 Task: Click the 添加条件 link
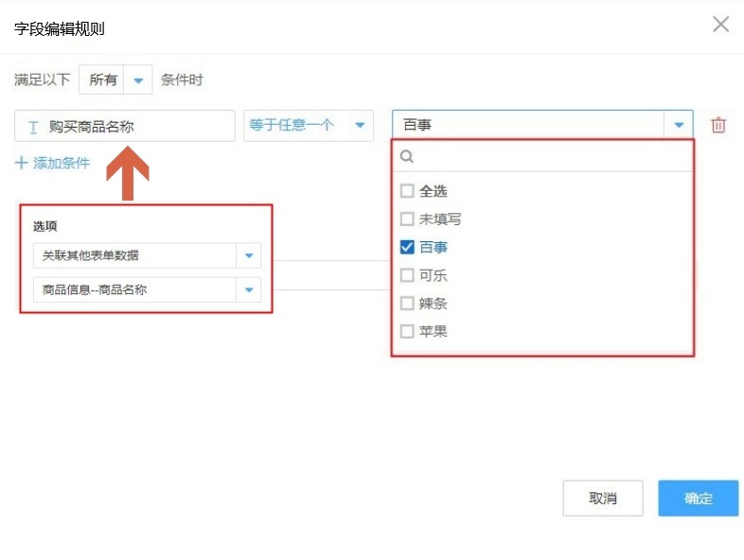(62, 163)
